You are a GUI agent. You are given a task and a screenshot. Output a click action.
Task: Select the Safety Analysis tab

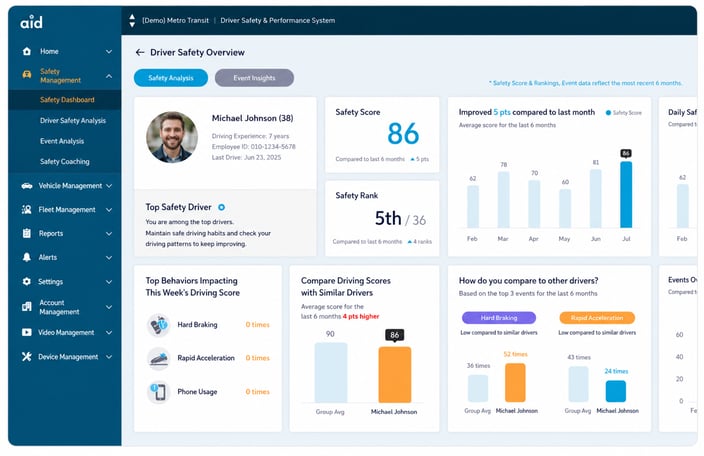(171, 78)
